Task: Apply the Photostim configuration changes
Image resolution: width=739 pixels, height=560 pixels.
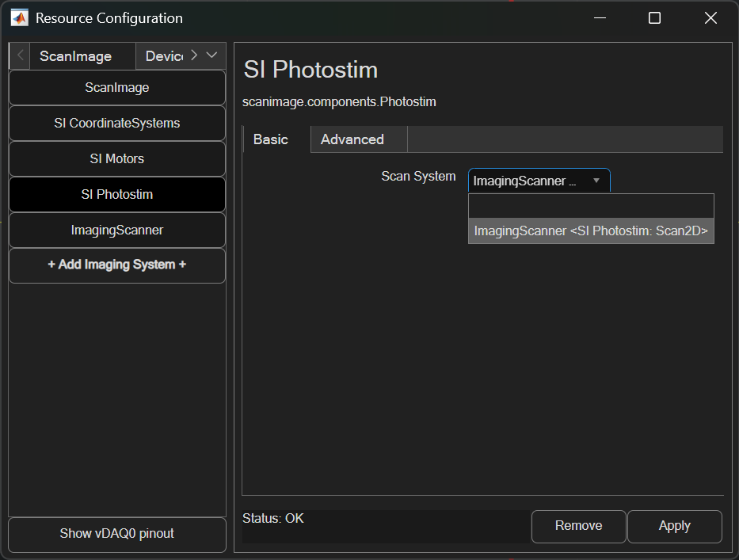Action: click(674, 526)
